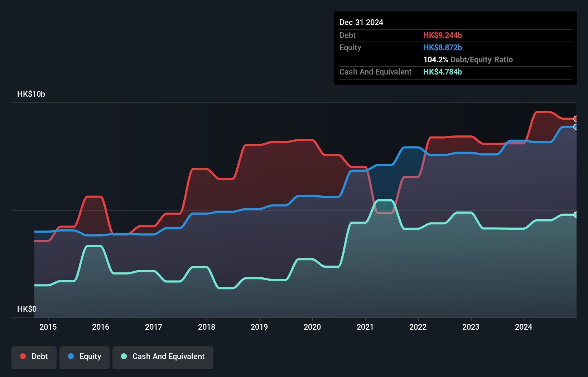This screenshot has height=377, width=588.
Task: Toggle the Cash And Equivalent legend button
Action: point(163,357)
